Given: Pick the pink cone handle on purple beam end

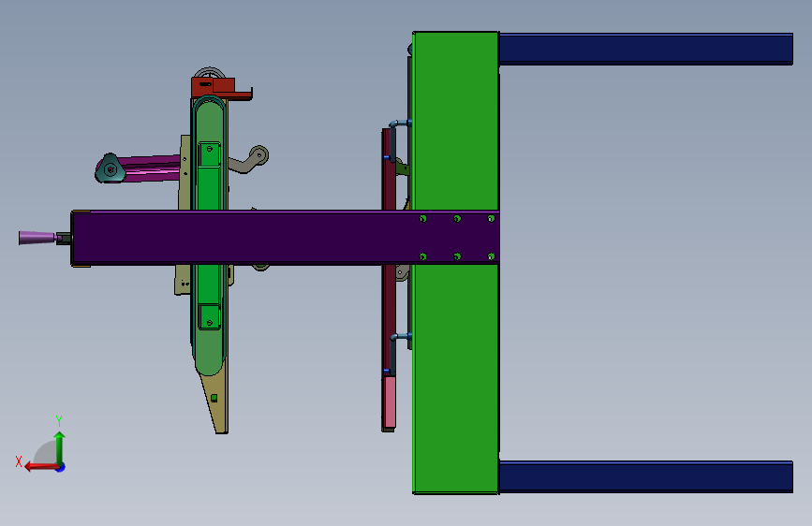Looking at the screenshot, I should pos(37,238).
